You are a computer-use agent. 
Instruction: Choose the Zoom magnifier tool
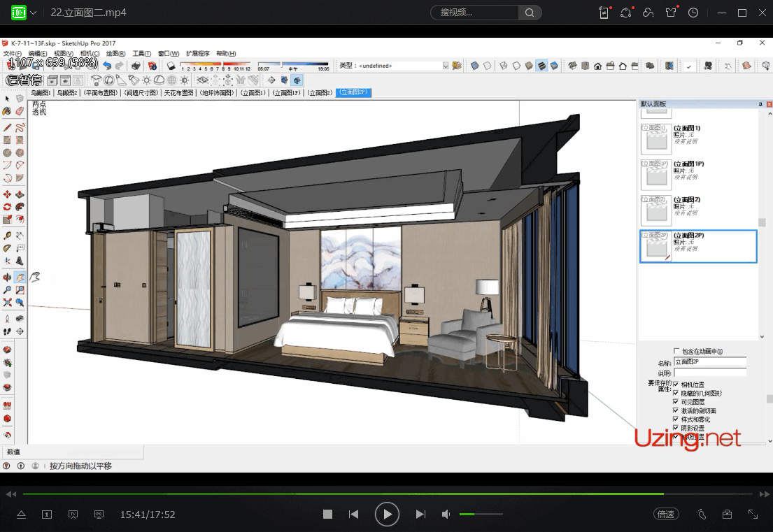pyautogui.click(x=7, y=290)
